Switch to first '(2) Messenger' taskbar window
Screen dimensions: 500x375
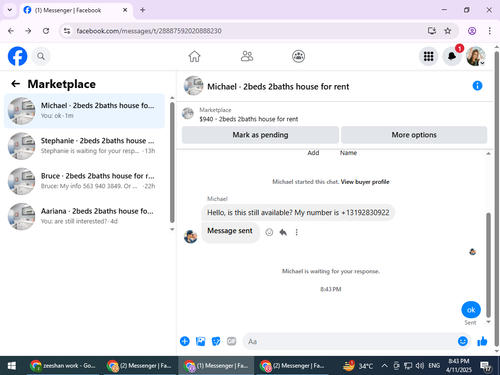tap(139, 366)
